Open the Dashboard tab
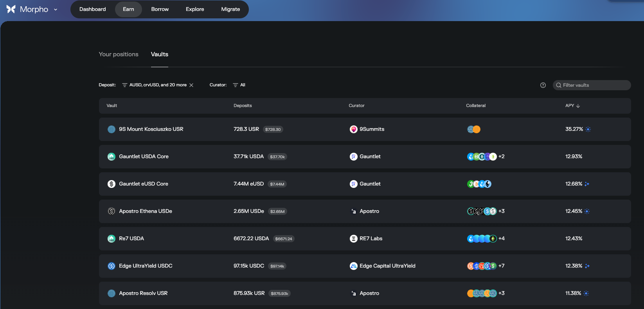This screenshot has height=309, width=644. 93,9
